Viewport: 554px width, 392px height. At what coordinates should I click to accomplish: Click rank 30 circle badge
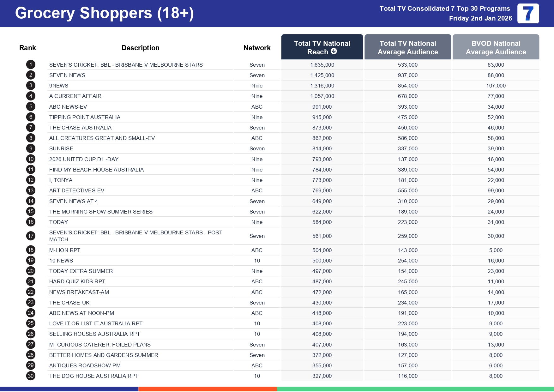pyautogui.click(x=31, y=376)
